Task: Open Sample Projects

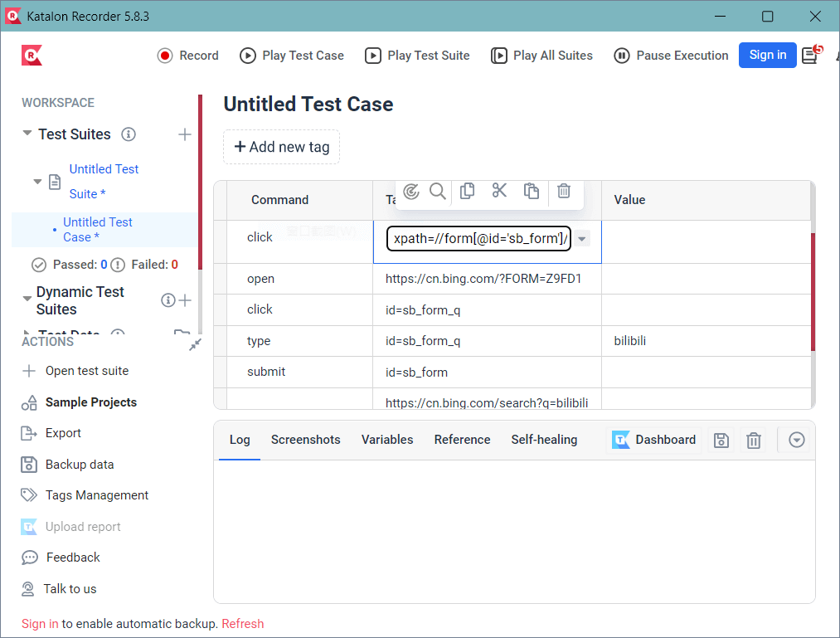Action: 80,402
